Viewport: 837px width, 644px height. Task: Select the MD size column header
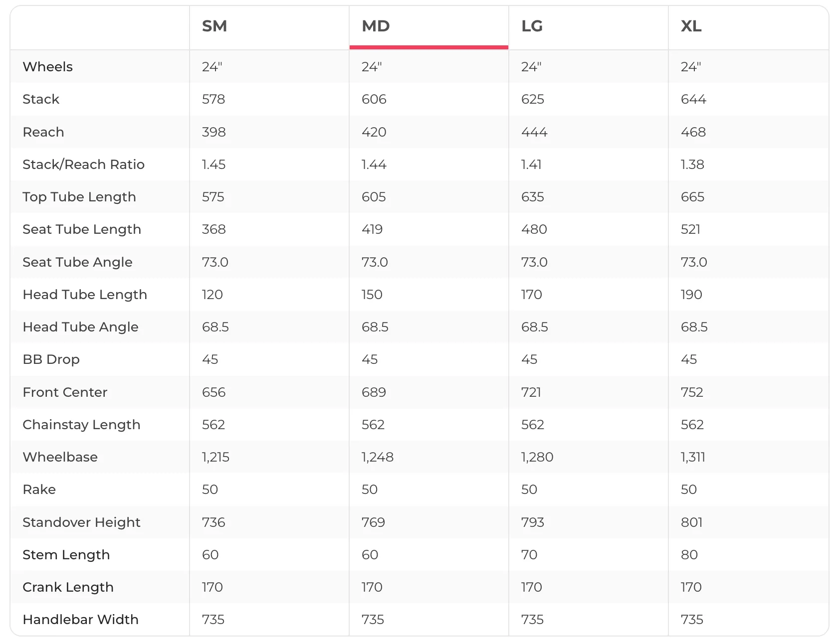pyautogui.click(x=376, y=26)
